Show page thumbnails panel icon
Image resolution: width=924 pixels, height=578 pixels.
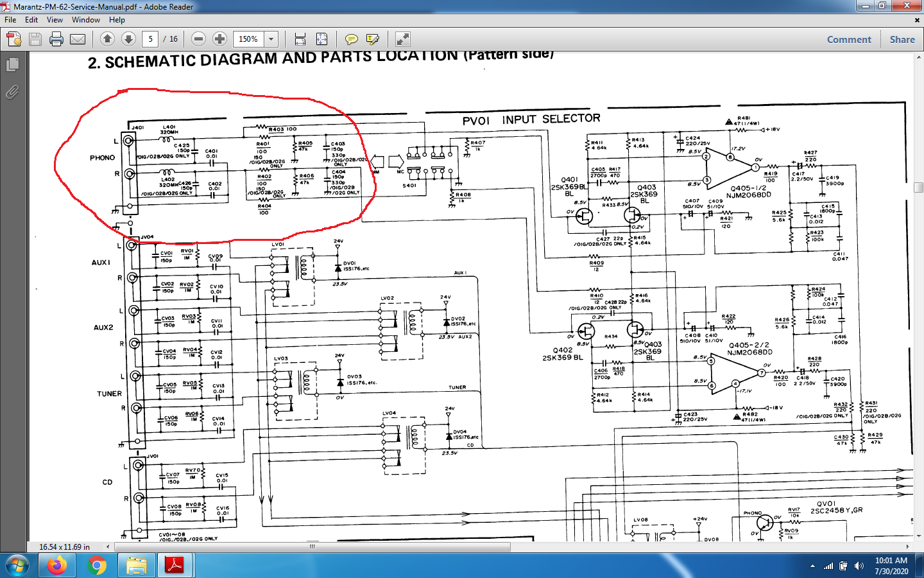pos(12,64)
